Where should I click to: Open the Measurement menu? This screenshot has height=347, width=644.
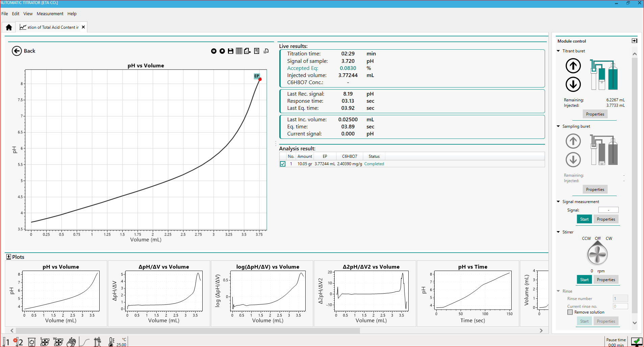(50, 14)
